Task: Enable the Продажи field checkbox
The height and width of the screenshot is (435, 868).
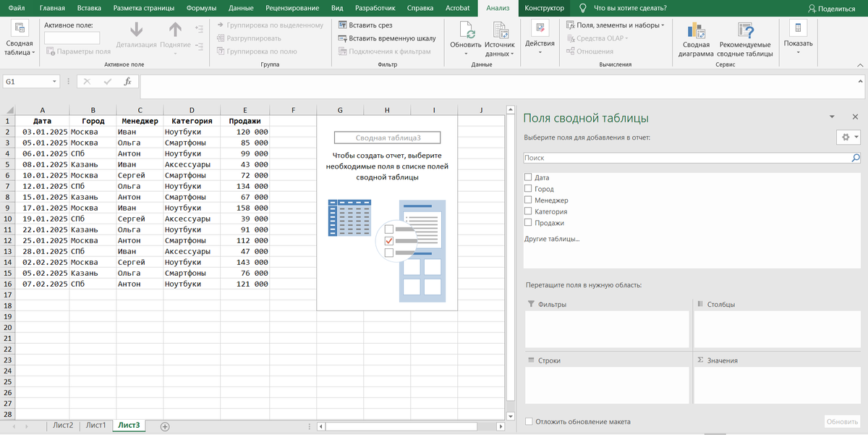Action: pyautogui.click(x=528, y=223)
